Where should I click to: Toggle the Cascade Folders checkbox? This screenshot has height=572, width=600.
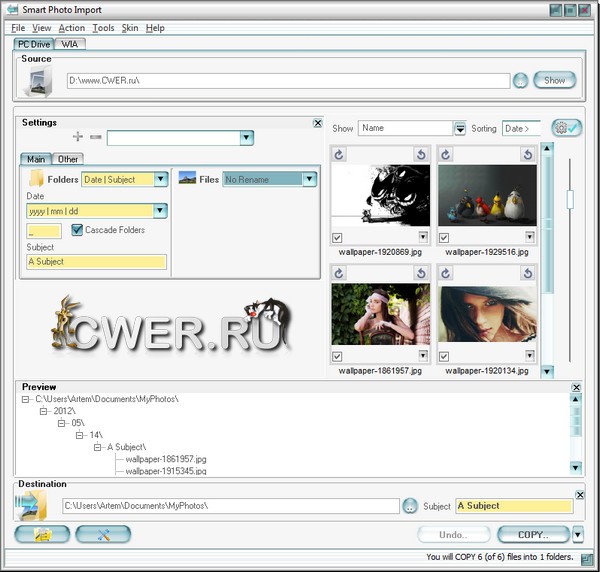pos(77,230)
